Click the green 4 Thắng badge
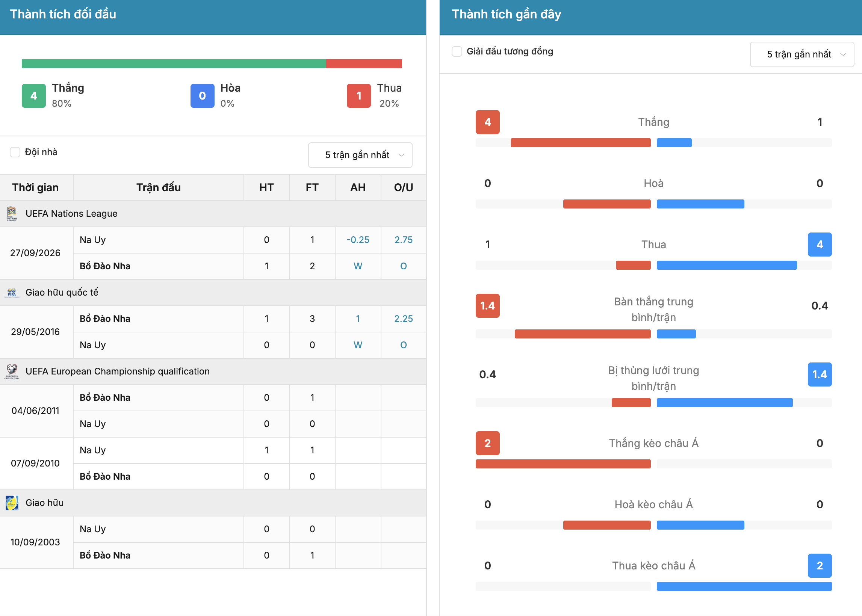The image size is (862, 616). click(x=34, y=95)
